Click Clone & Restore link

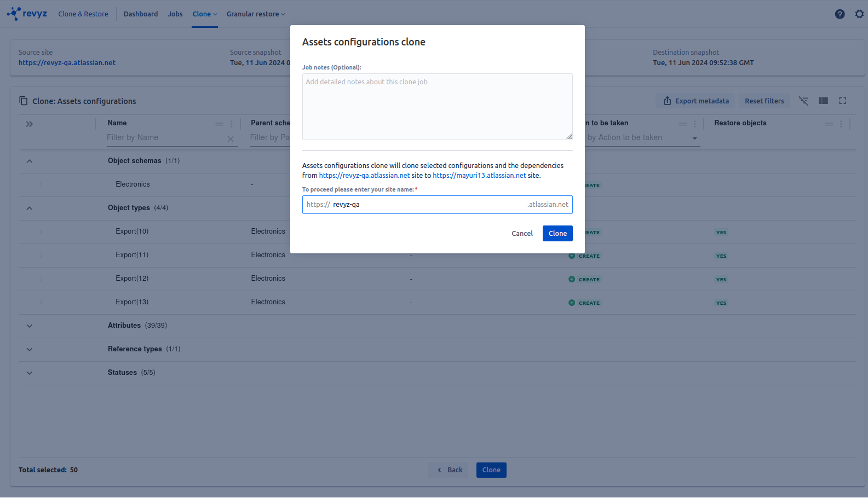pos(83,14)
